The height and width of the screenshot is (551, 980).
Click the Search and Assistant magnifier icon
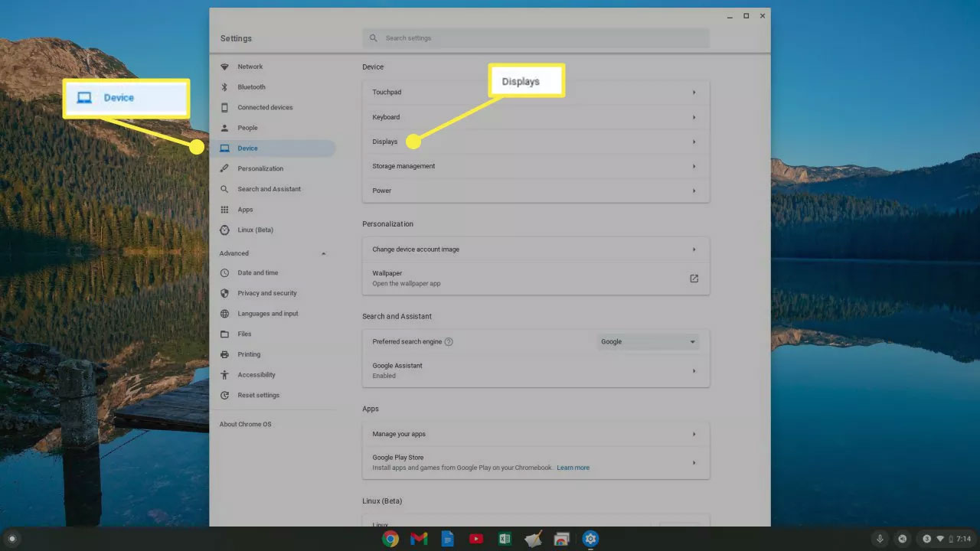coord(224,189)
